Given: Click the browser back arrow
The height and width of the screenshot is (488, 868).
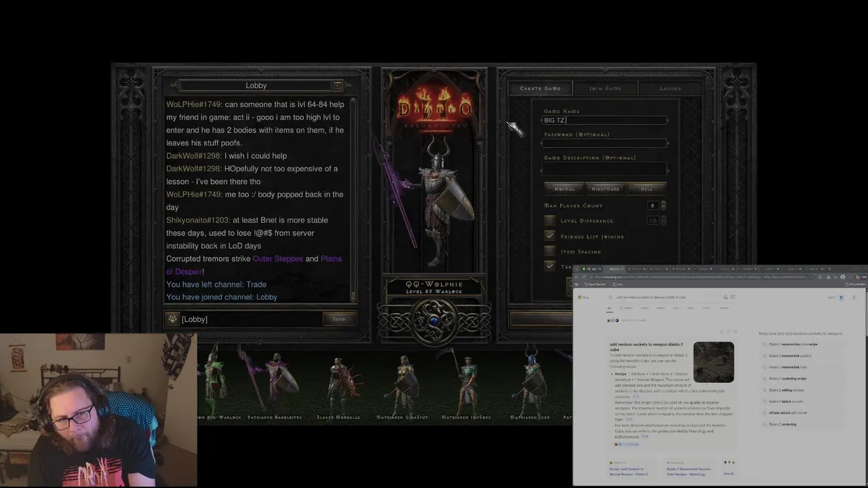Looking at the screenshot, I should click(x=576, y=277).
